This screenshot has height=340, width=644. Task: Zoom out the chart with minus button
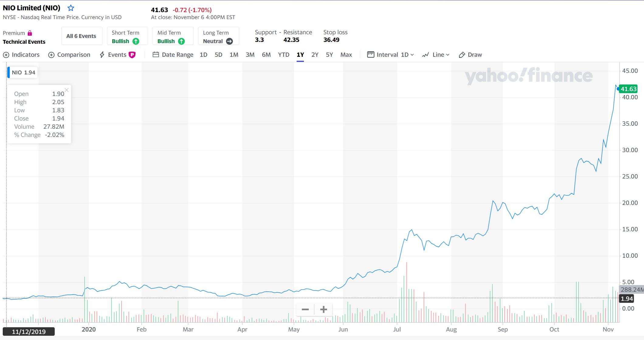click(x=305, y=309)
